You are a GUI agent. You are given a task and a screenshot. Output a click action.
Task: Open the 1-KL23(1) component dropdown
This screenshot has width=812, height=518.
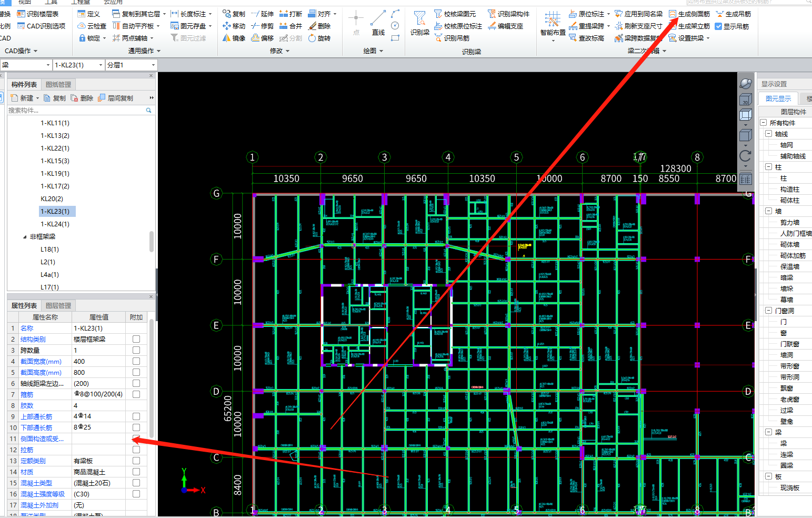click(x=101, y=65)
